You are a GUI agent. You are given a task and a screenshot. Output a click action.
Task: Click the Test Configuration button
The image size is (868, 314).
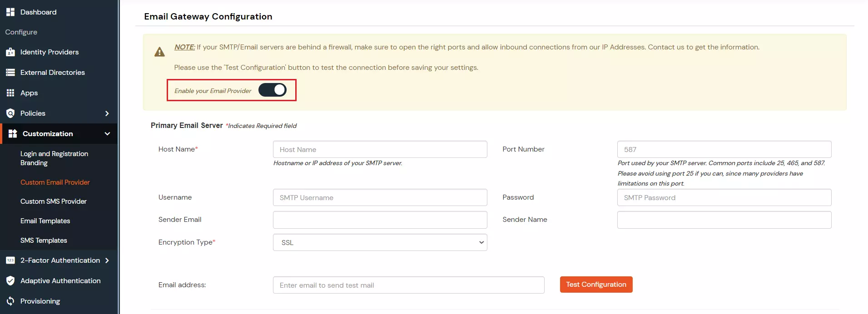tap(596, 285)
